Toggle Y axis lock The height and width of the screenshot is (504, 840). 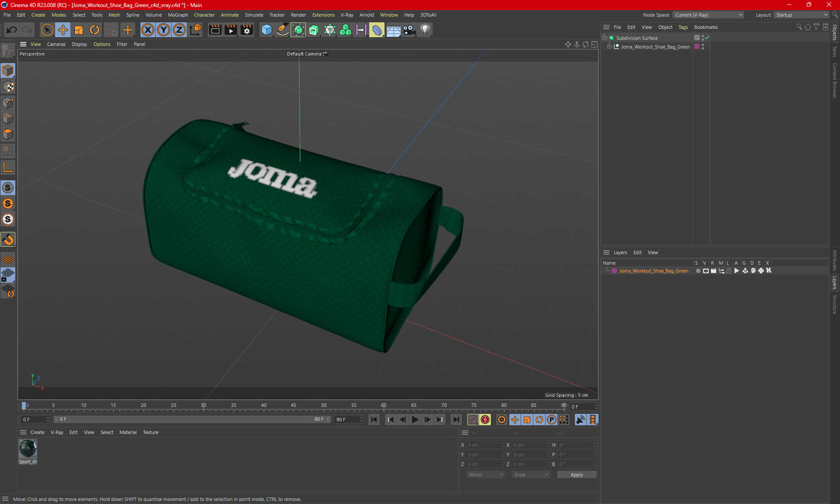164,30
